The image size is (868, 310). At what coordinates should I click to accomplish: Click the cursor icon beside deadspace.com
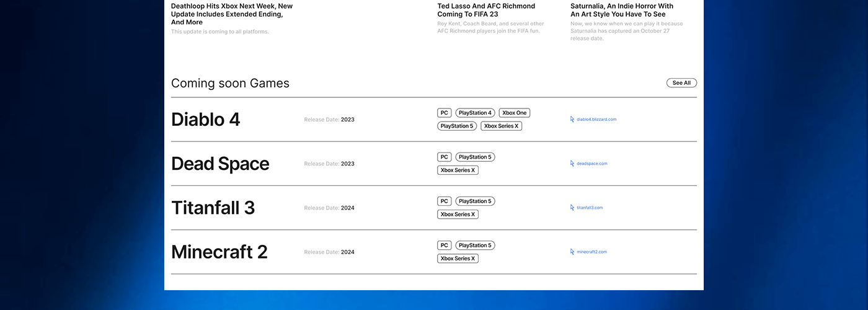pos(572,164)
